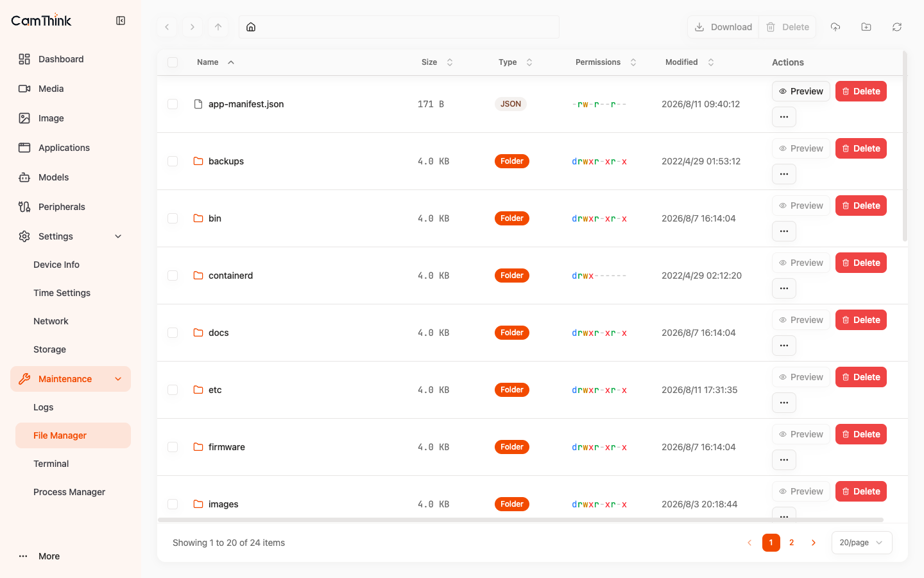Click the CamThink logo
The width and height of the screenshot is (924, 578).
[41, 21]
